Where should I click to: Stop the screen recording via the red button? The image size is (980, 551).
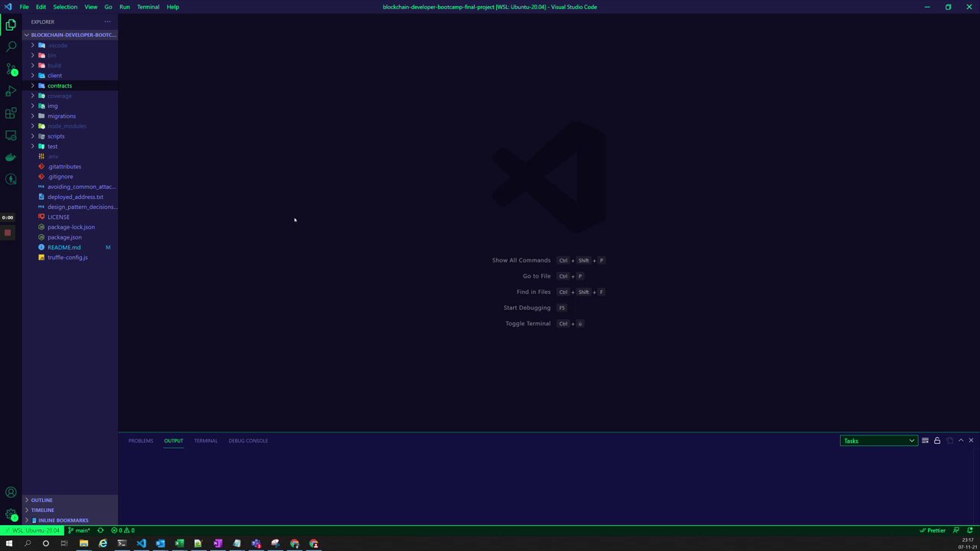(x=7, y=233)
